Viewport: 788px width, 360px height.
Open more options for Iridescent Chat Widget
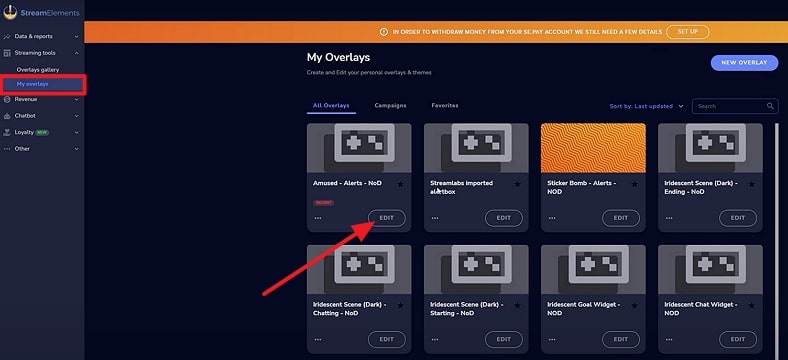(669, 339)
